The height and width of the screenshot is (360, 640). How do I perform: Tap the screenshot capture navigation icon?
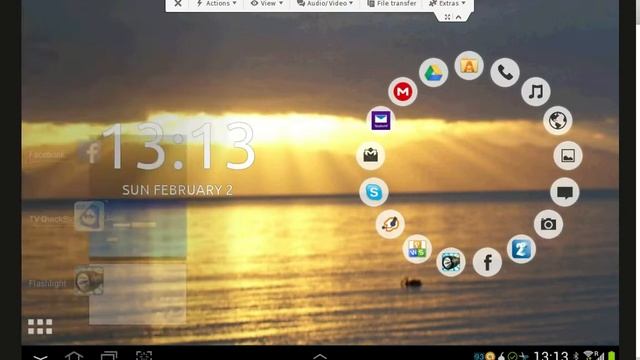click(x=144, y=356)
